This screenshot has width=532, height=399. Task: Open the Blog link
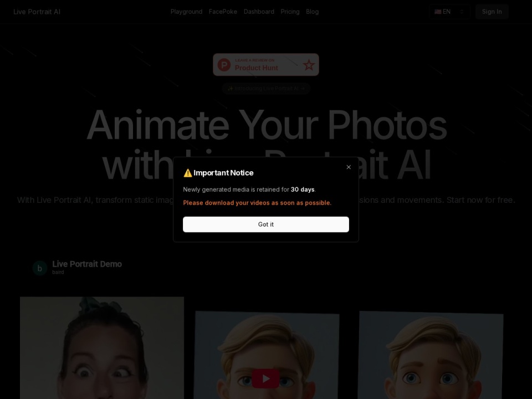click(312, 12)
